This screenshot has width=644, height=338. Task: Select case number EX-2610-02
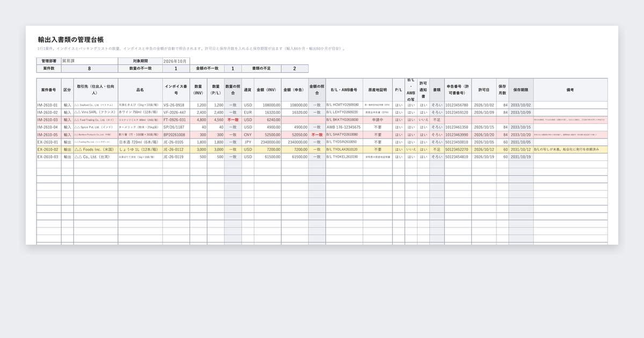[49, 150]
